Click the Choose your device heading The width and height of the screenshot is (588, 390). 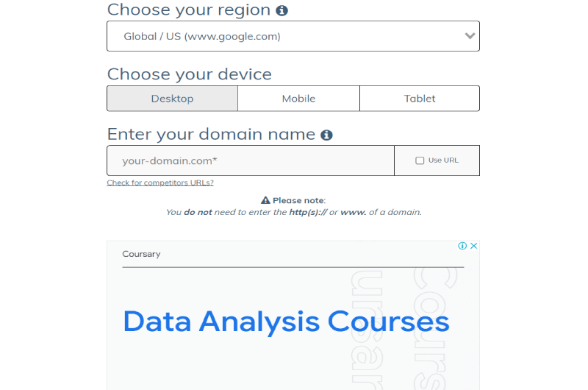click(190, 74)
